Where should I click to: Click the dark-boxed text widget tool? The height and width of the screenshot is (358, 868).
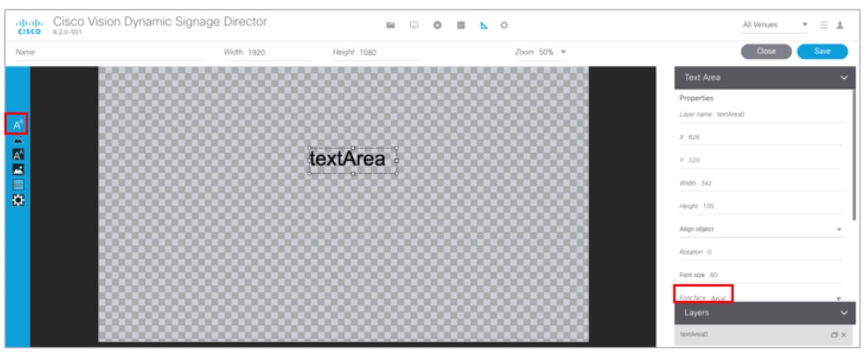pyautogui.click(x=18, y=155)
